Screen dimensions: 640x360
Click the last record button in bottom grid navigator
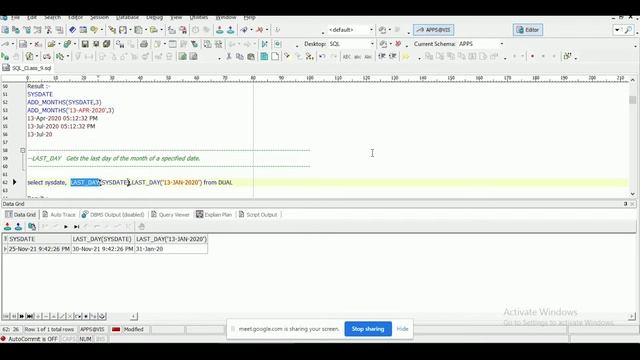(29, 316)
